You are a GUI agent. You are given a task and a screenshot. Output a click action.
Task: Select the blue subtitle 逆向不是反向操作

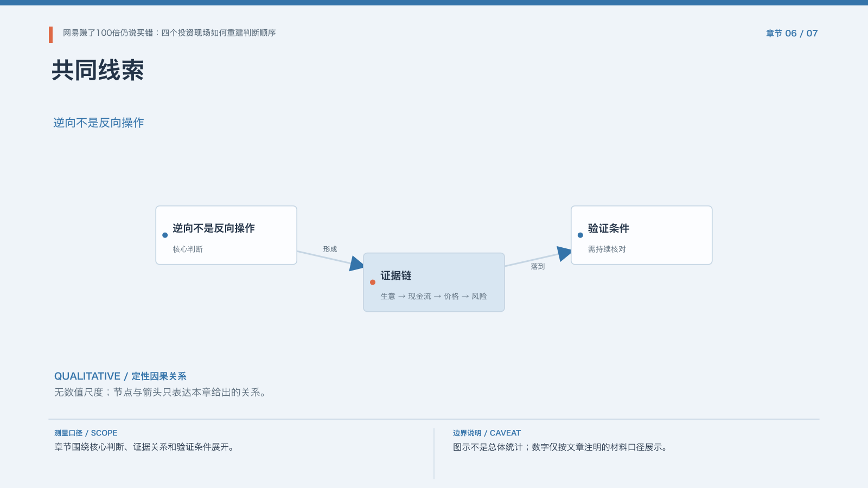tap(99, 123)
